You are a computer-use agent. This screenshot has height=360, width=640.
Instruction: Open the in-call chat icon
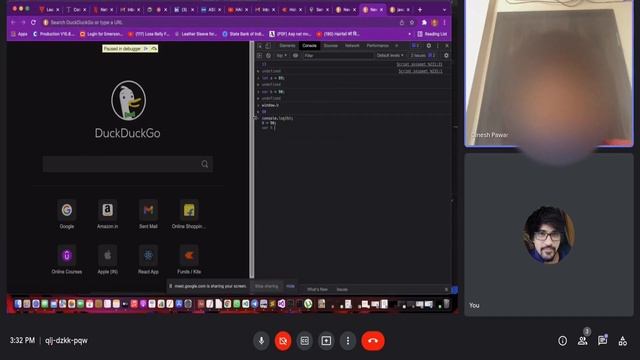602,341
